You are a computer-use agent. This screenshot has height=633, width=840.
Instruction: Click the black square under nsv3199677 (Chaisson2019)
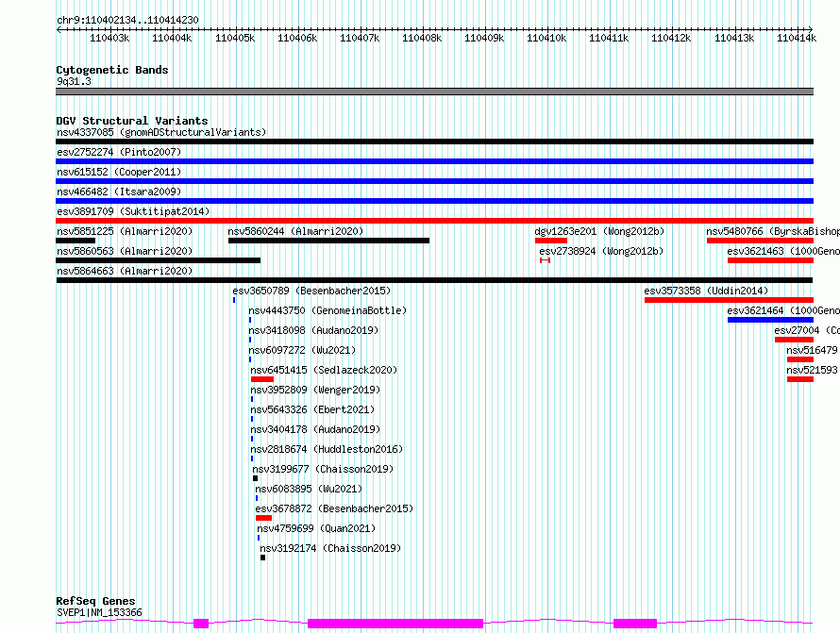[x=255, y=478]
